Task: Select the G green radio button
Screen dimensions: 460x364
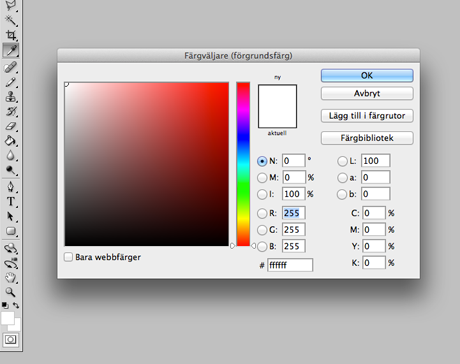Action: (262, 230)
